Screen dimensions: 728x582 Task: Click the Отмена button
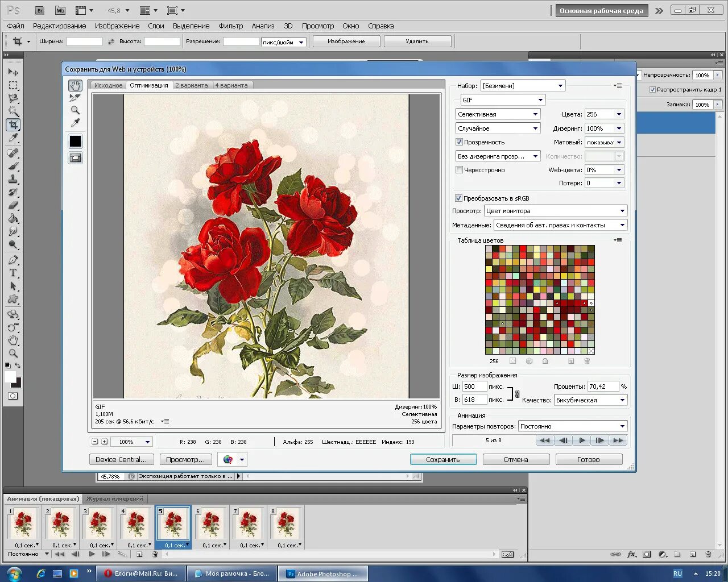point(516,459)
